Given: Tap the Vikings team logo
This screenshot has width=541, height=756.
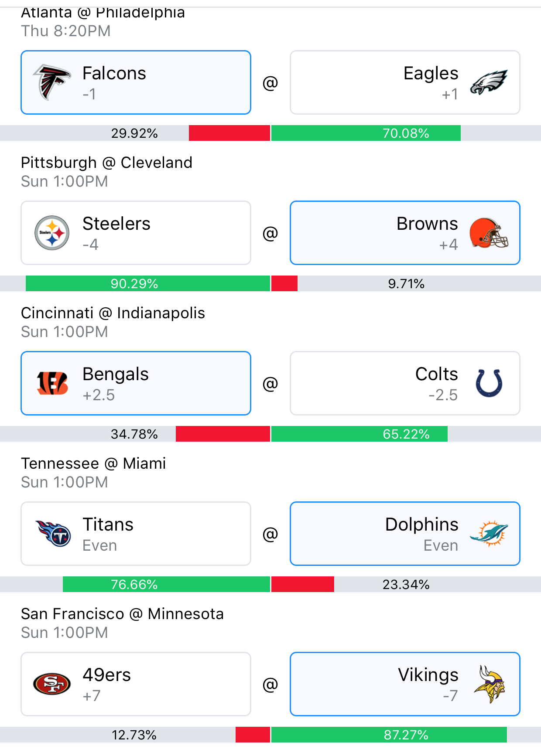Looking at the screenshot, I should pyautogui.click(x=490, y=684).
